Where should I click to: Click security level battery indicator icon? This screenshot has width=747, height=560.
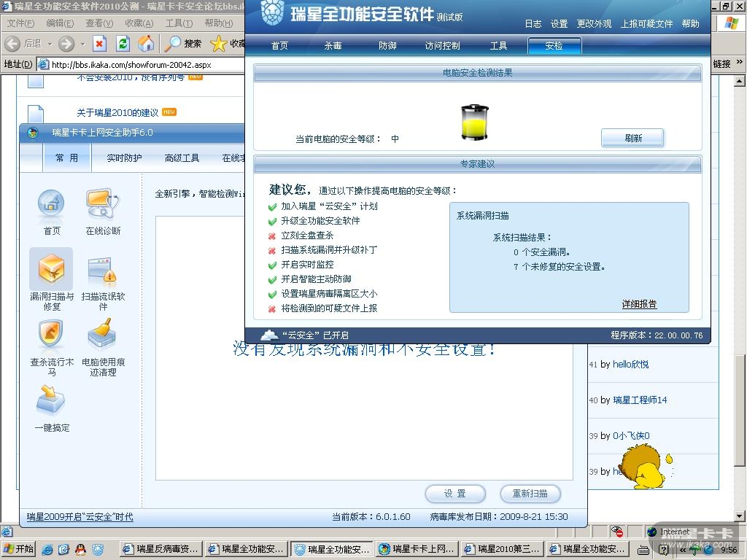(x=474, y=122)
